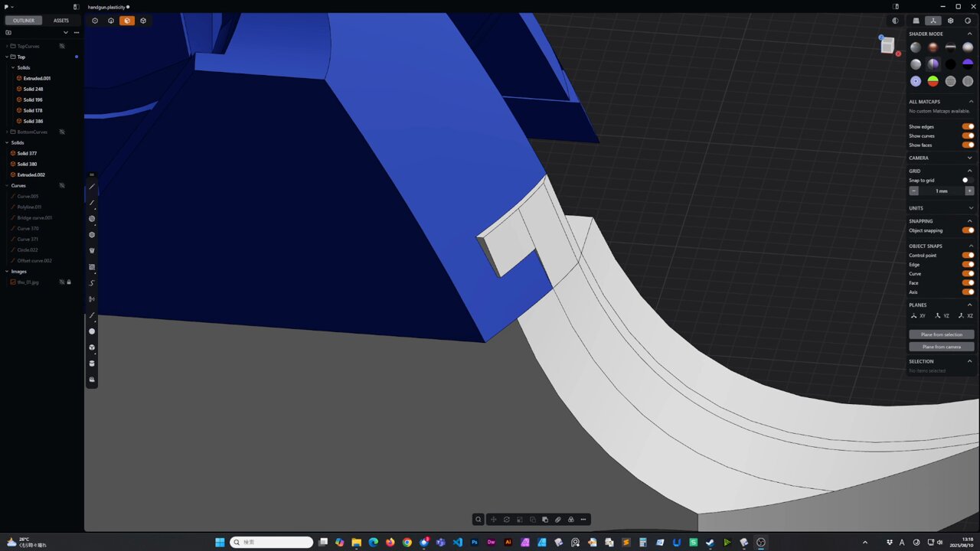The width and height of the screenshot is (980, 551).
Task: Open Steam from the taskbar
Action: click(x=710, y=542)
